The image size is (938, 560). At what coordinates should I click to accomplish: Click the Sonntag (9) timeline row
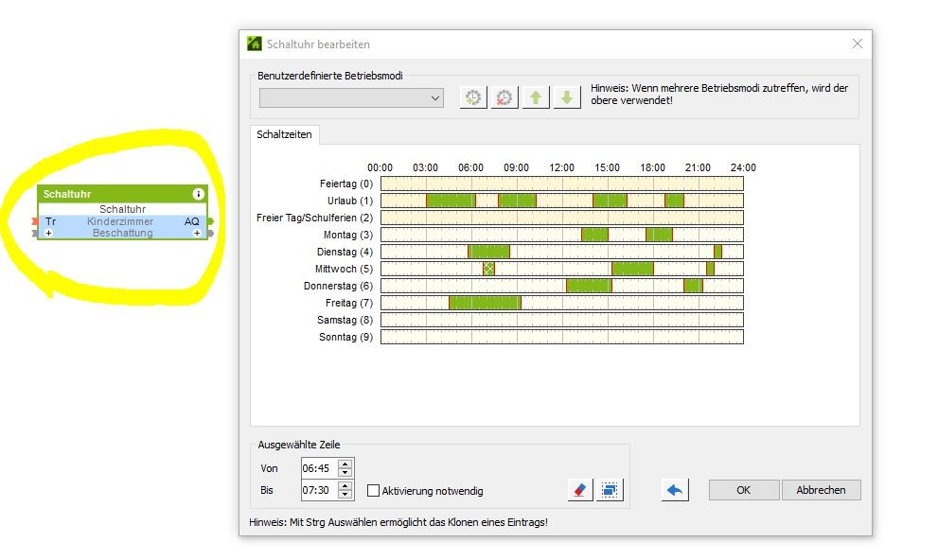point(562,337)
